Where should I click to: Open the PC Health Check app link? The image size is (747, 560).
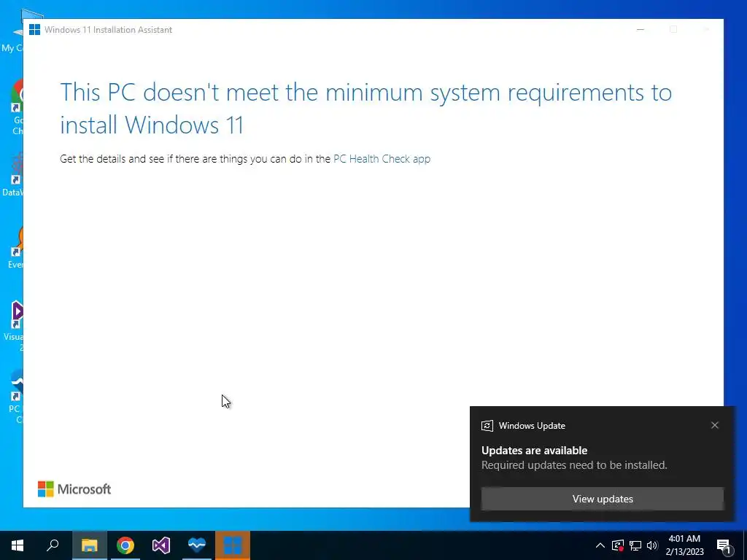382,158
